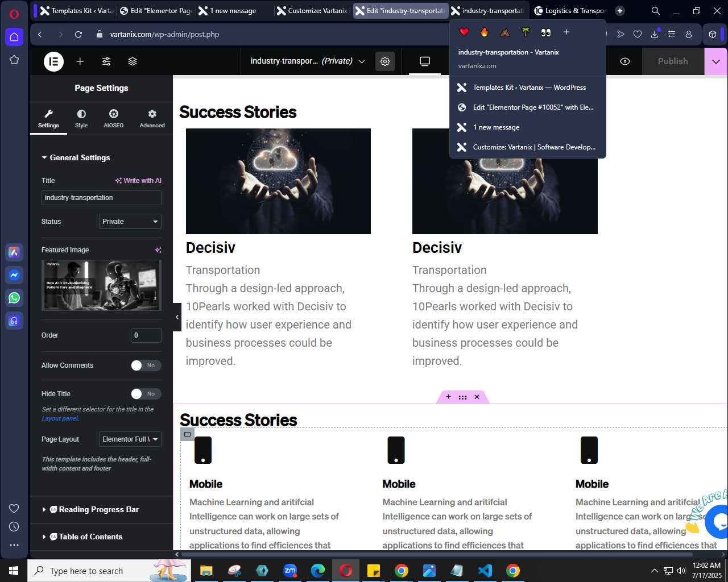Select the Desktop responsive mode icon
Viewport: 728px width, 582px height.
425,61
